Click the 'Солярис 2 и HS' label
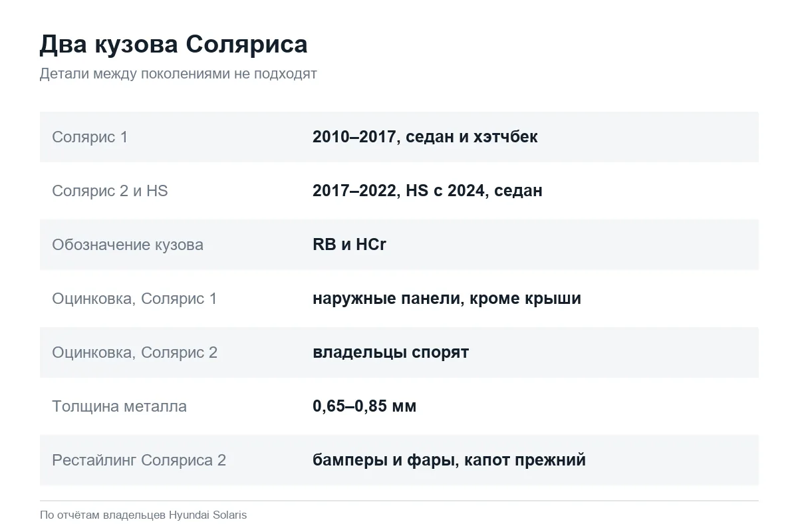Image resolution: width=798 pixels, height=532 pixels. (110, 191)
